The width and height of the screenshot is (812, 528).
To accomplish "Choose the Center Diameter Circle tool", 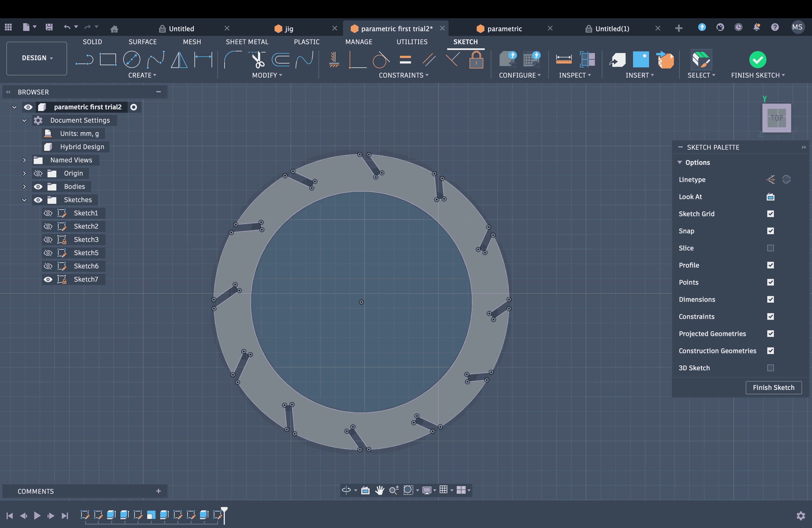I will [x=131, y=60].
